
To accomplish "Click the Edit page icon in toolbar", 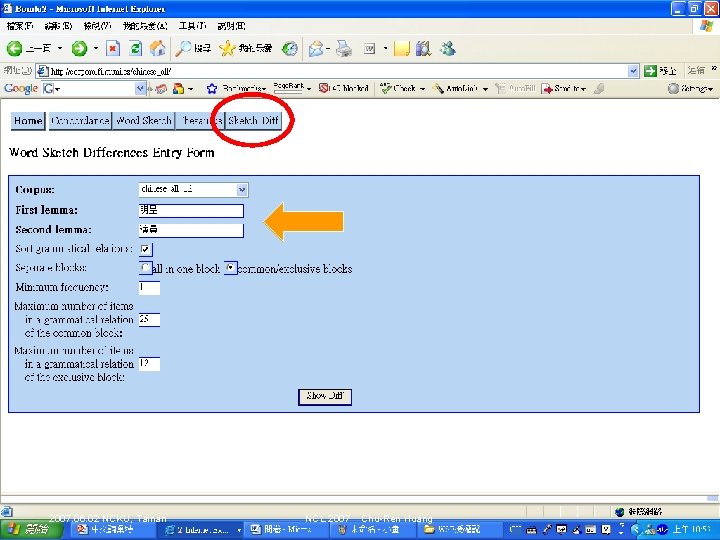I will point(370,48).
